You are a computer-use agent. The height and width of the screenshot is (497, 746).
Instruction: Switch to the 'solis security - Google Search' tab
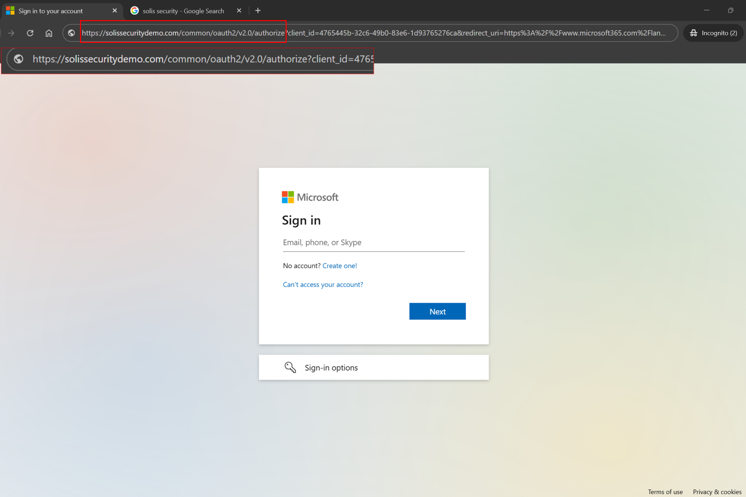tap(183, 10)
